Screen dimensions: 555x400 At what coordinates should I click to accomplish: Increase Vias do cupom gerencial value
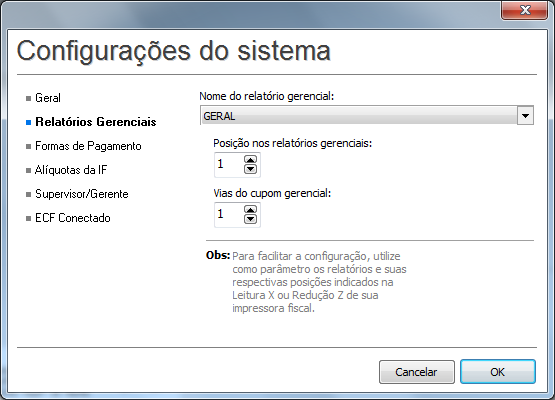251,210
